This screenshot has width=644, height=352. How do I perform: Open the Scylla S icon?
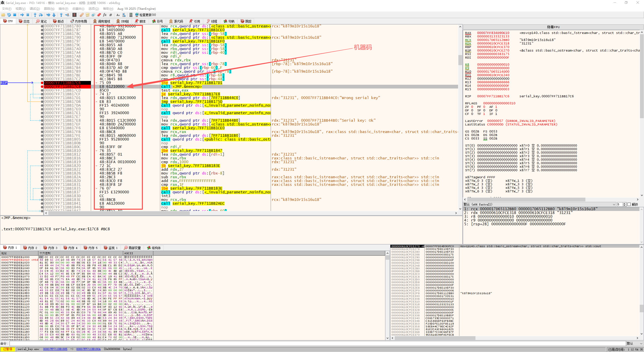(x=74, y=15)
